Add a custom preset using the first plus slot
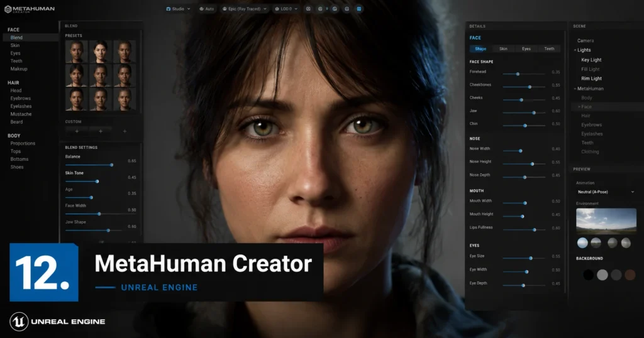 pyautogui.click(x=77, y=131)
